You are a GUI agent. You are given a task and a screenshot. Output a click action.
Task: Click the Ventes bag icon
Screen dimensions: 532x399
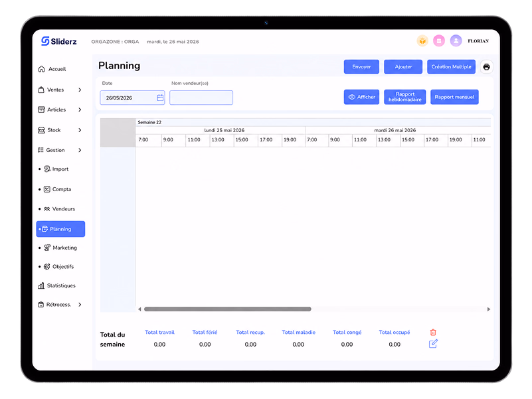pos(41,90)
